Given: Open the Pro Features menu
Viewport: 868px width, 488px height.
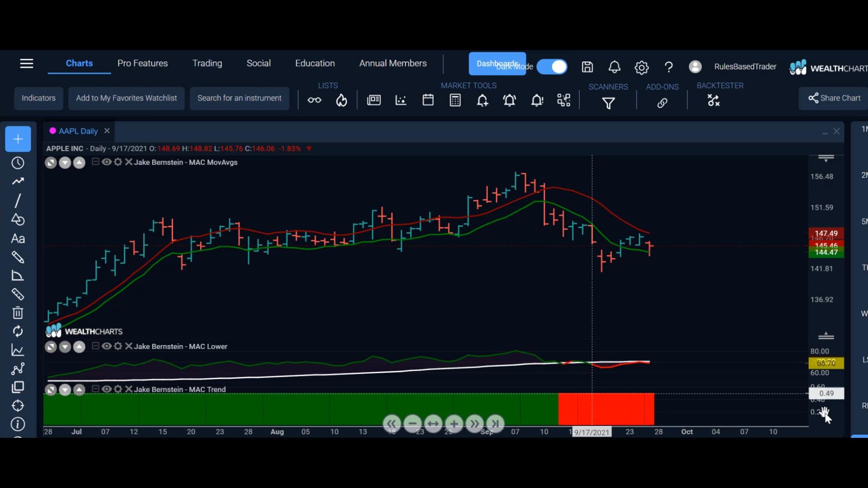Looking at the screenshot, I should tap(142, 63).
